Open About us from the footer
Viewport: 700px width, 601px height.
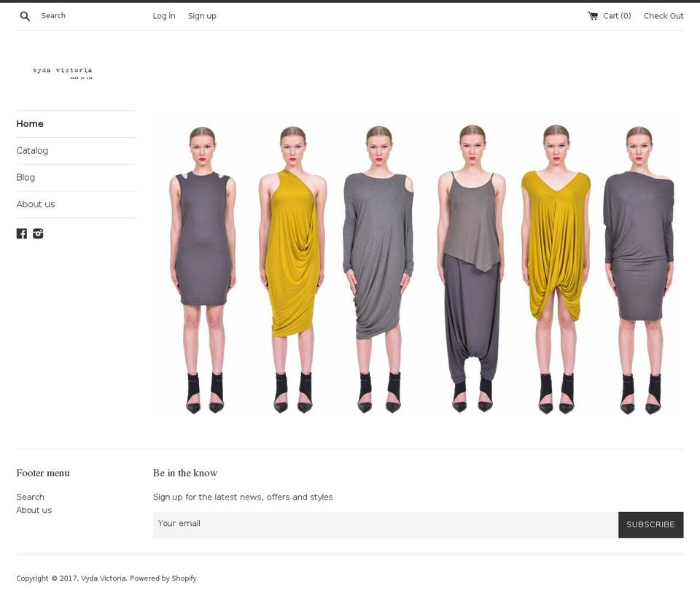(34, 510)
